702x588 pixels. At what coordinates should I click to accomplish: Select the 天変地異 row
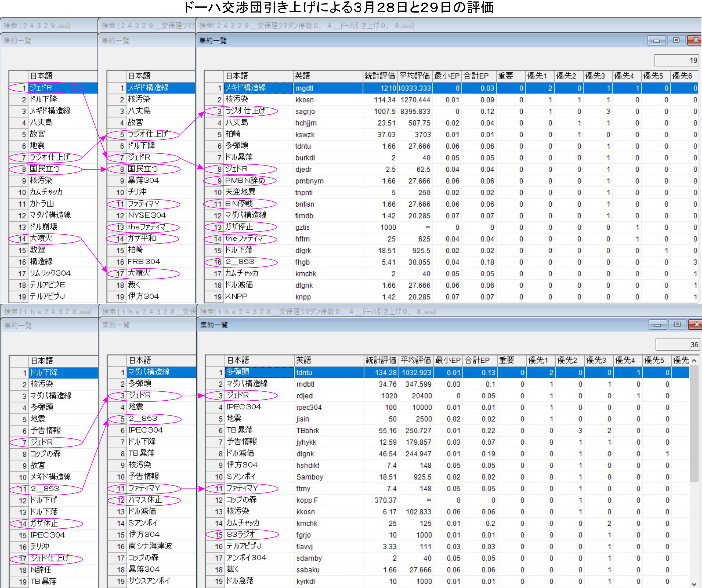click(451, 192)
